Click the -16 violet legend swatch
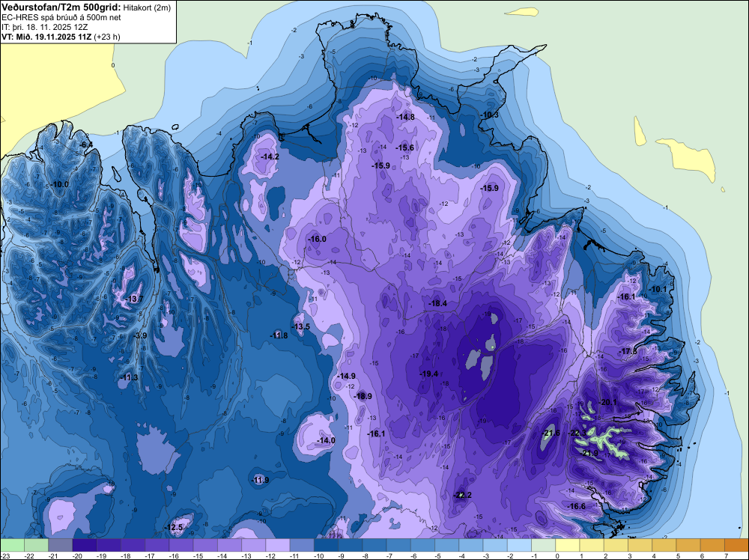 (181, 545)
